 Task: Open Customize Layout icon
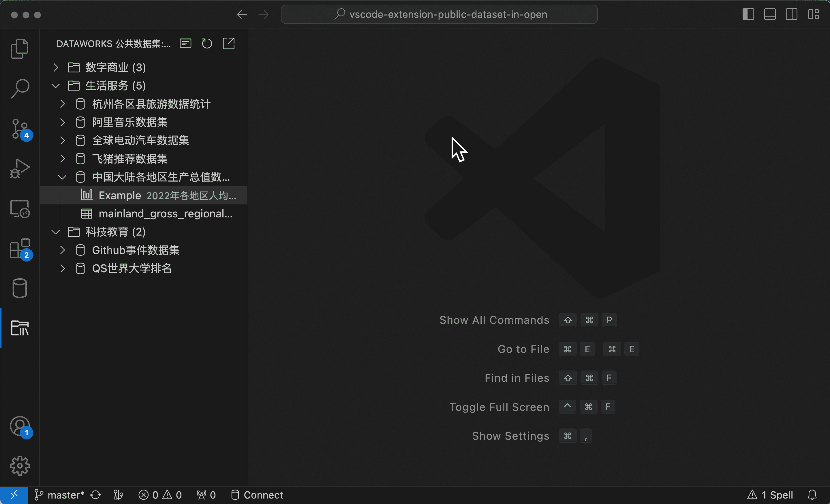(813, 14)
